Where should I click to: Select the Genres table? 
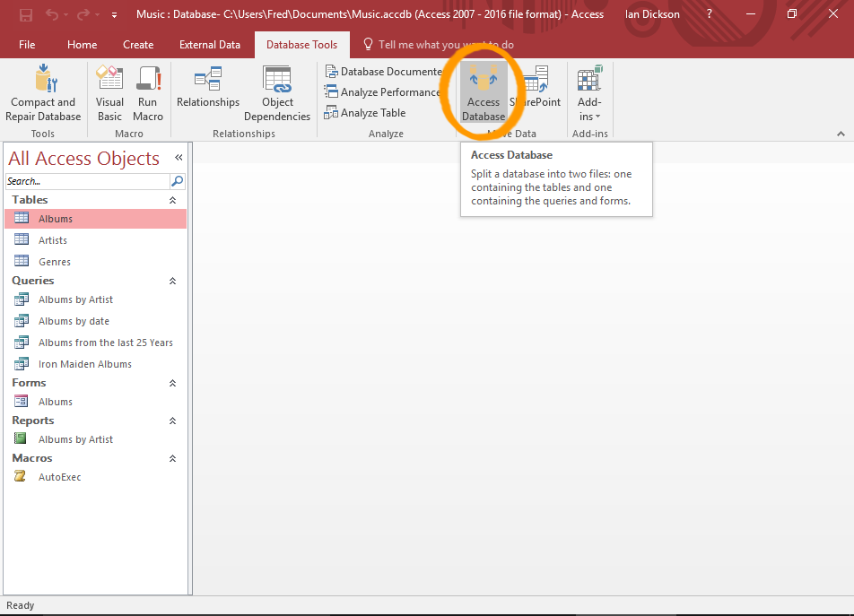pos(95,262)
